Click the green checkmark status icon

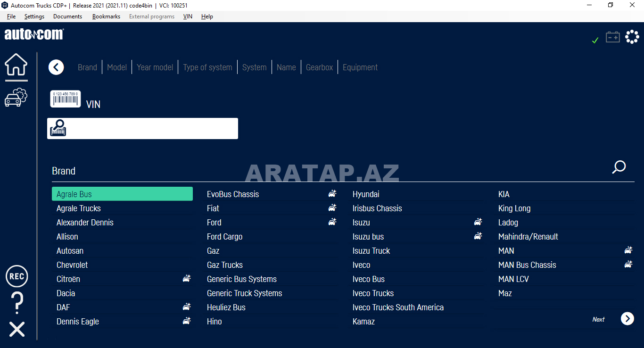coord(595,41)
